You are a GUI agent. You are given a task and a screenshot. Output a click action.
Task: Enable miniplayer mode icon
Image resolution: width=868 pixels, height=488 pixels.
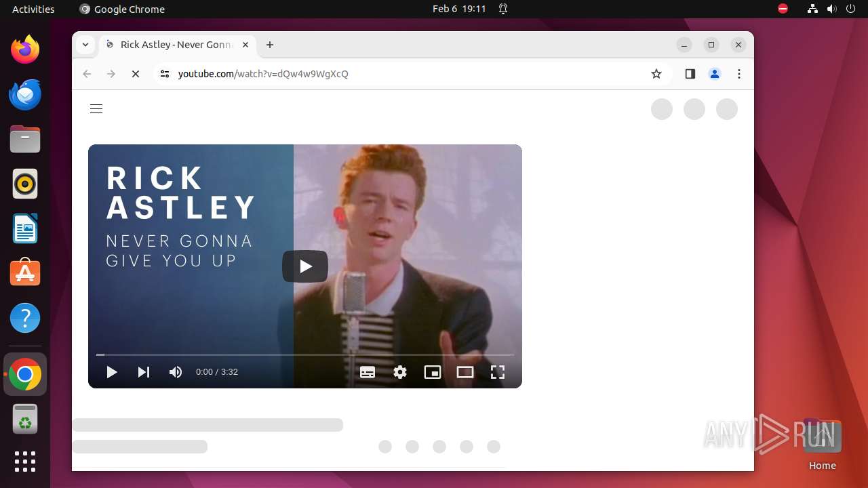coord(433,372)
